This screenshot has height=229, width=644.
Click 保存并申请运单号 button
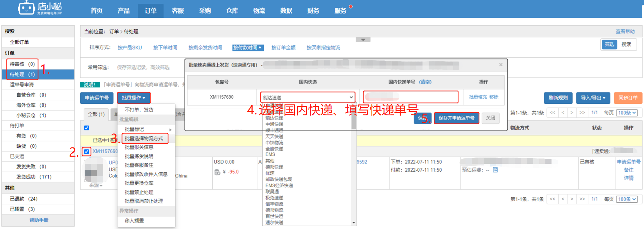tap(456, 118)
